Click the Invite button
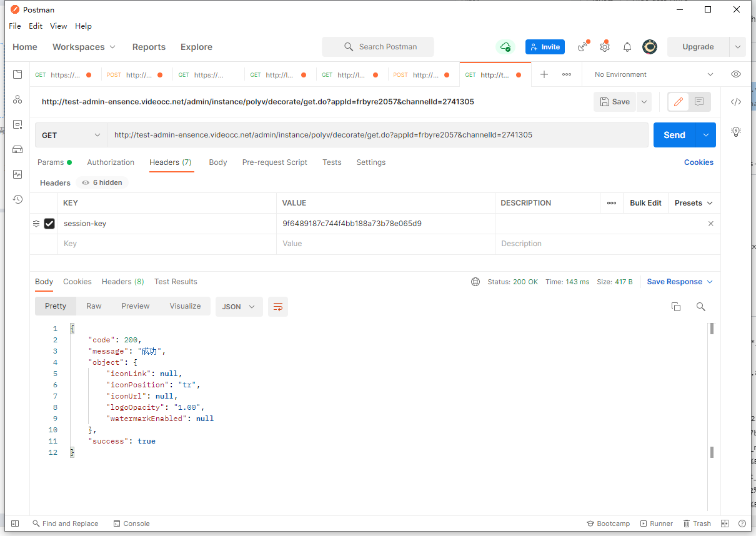Screen dimensions: 756x536 click(545, 47)
